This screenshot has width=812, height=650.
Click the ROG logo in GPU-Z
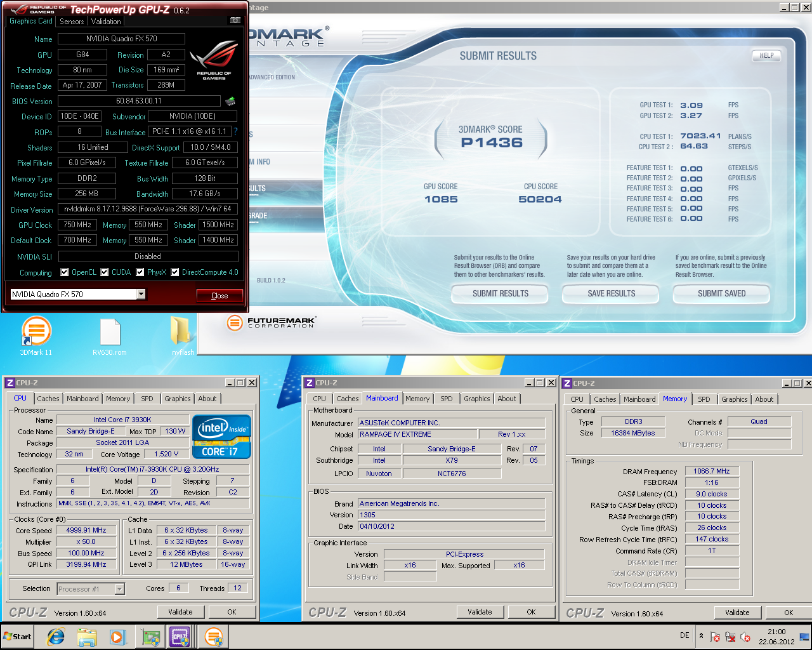click(x=214, y=60)
